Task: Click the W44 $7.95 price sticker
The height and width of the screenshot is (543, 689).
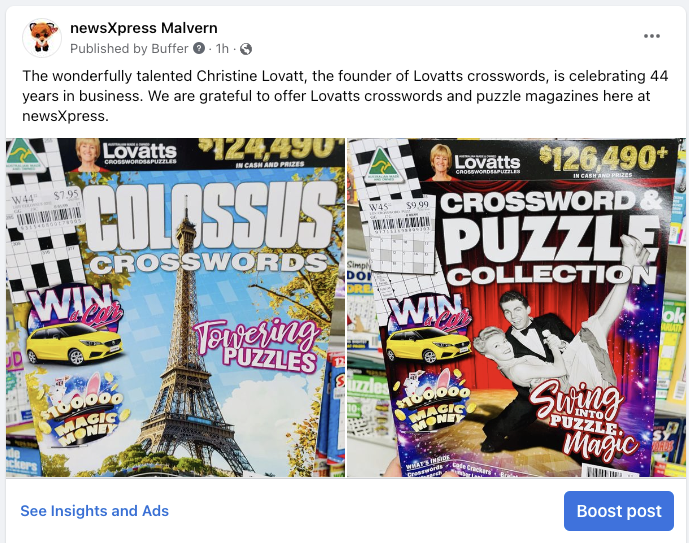Action: tap(46, 210)
